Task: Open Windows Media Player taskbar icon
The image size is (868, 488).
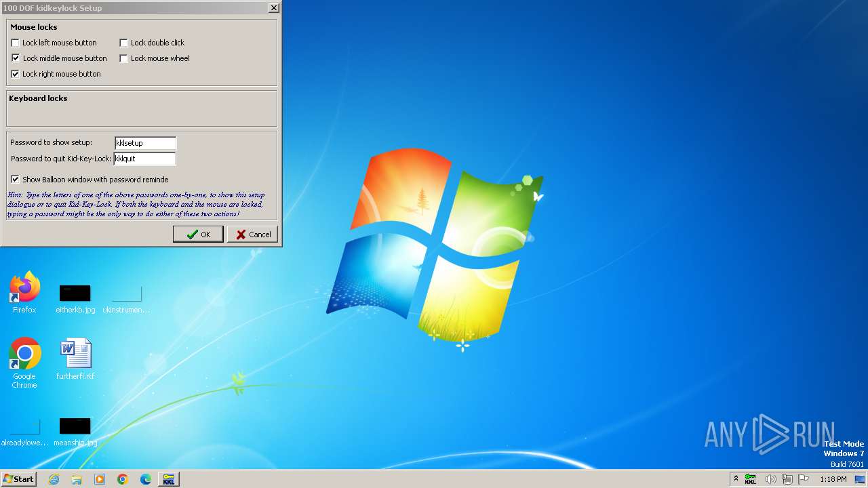Action: [x=100, y=479]
